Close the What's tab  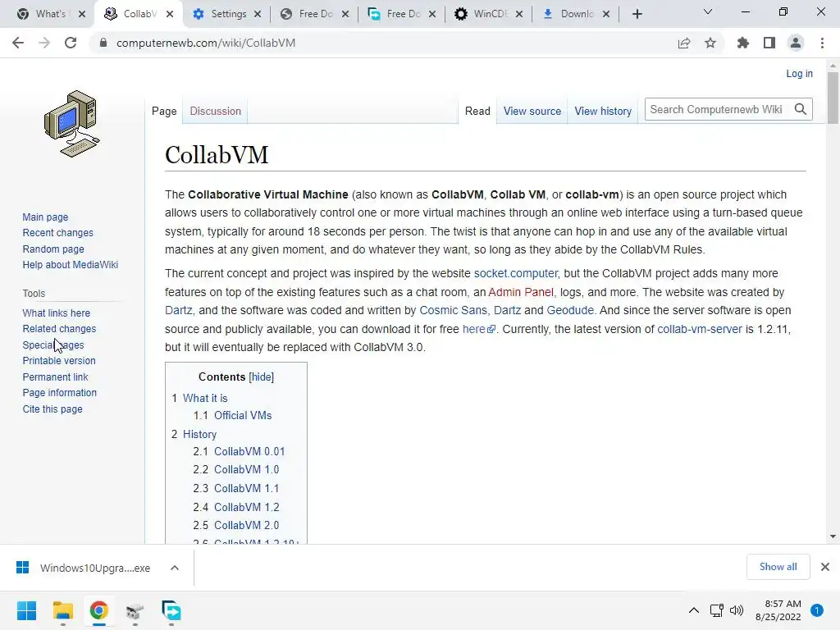(x=82, y=14)
